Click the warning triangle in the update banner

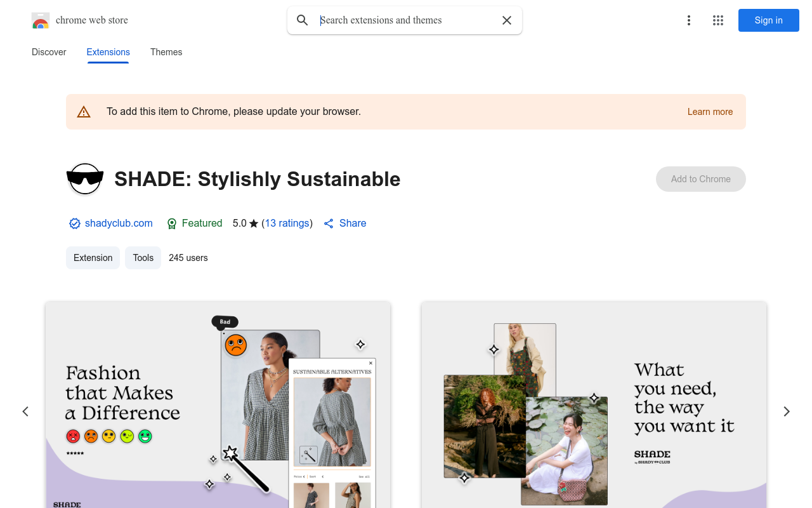(x=84, y=111)
